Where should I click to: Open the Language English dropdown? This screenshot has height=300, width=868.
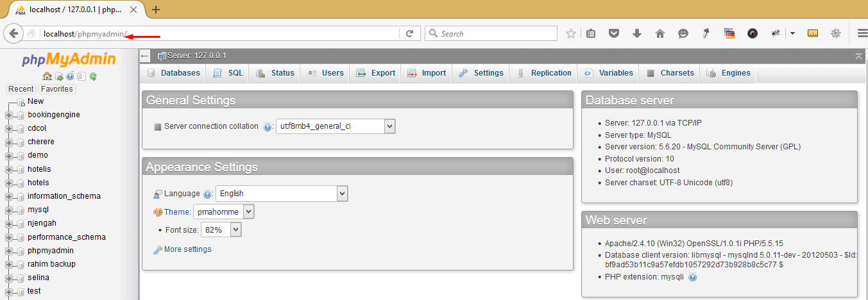282,193
